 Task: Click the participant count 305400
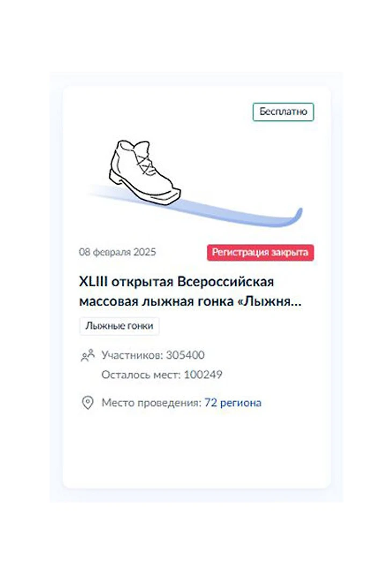tap(185, 355)
